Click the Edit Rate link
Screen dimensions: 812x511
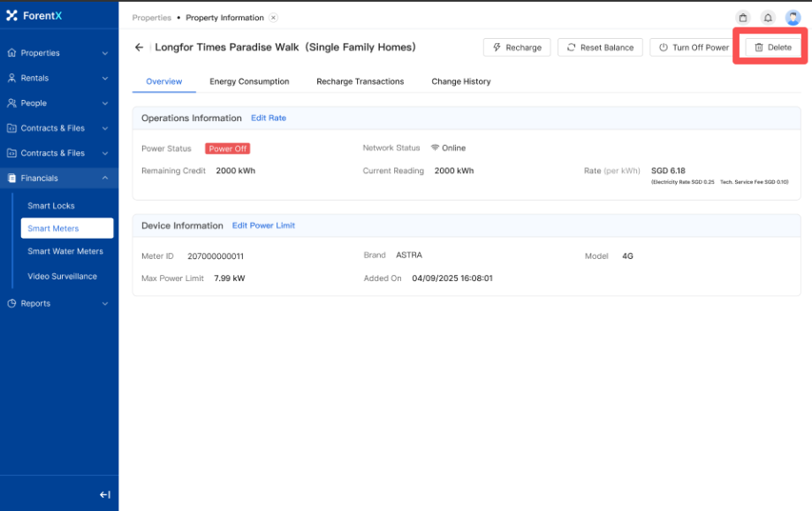click(269, 118)
